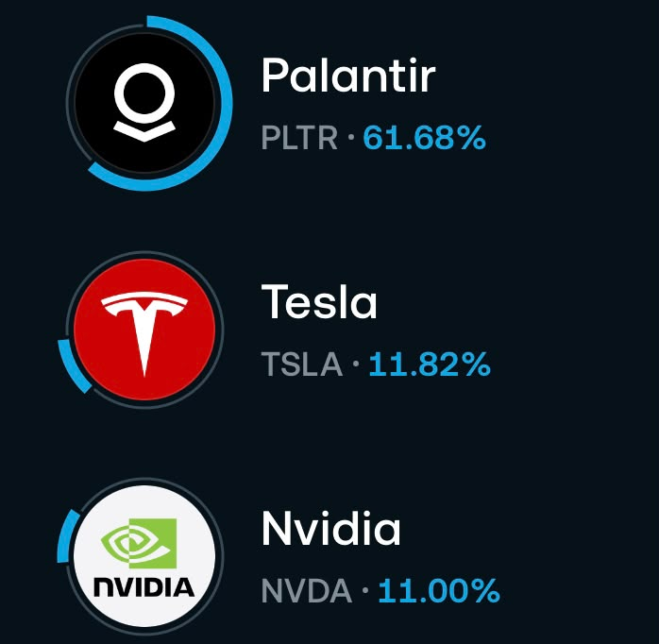The width and height of the screenshot is (659, 644).
Task: Click the white ring symbol in Palantir logo
Action: tap(144, 93)
